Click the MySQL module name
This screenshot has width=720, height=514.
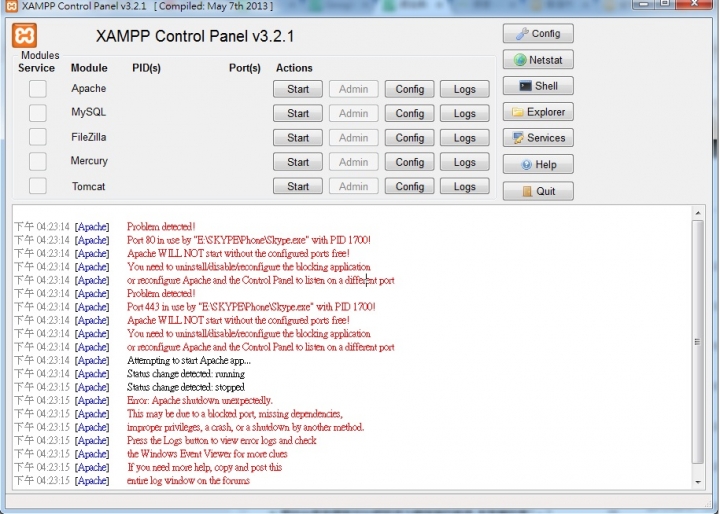coord(89,112)
